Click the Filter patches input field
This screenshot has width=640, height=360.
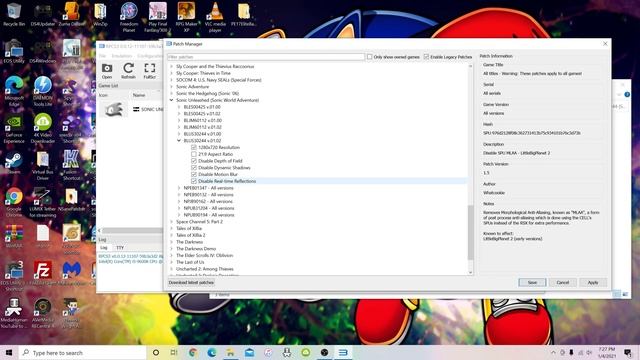coord(266,57)
